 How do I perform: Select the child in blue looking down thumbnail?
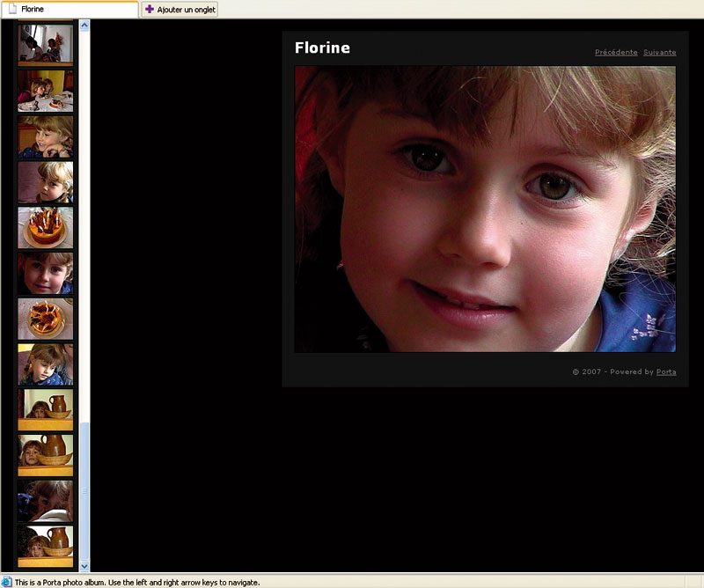pos(46,364)
